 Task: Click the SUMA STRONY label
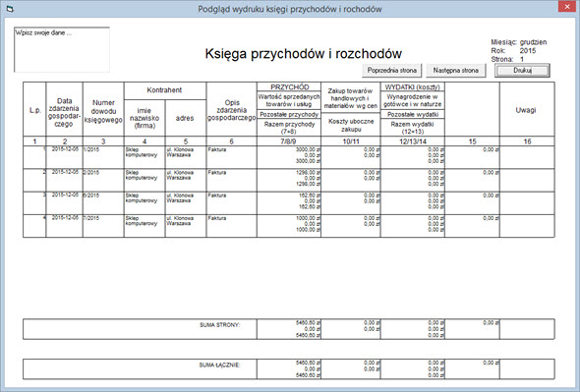(x=220, y=325)
